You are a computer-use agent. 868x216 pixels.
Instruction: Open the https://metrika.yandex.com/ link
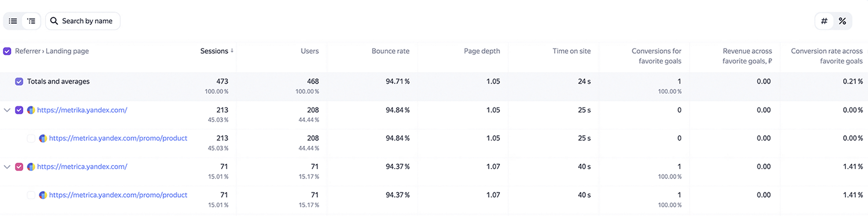(82, 110)
